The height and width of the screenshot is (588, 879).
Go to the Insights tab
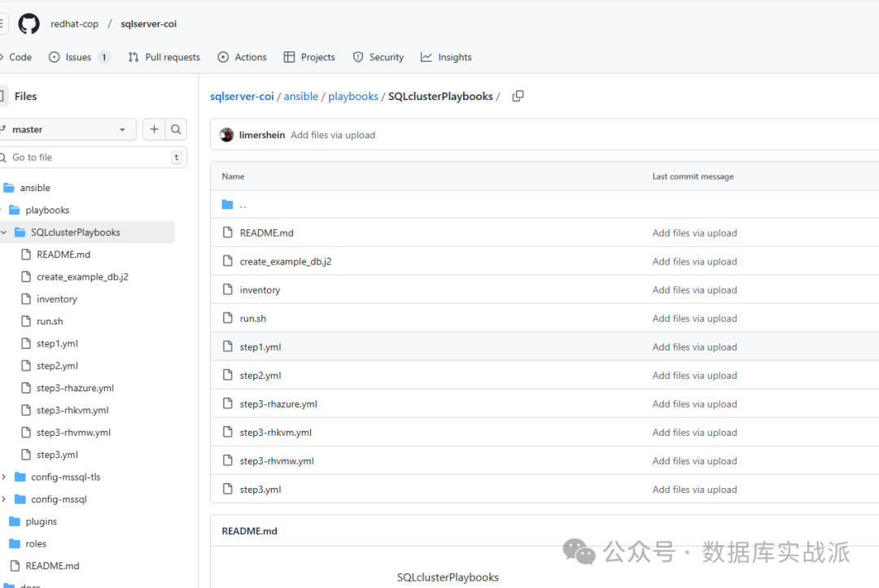pos(446,57)
